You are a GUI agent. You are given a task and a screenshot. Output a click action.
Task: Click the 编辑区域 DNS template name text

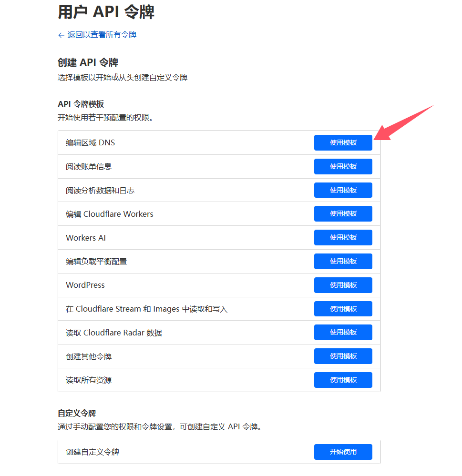pos(90,143)
